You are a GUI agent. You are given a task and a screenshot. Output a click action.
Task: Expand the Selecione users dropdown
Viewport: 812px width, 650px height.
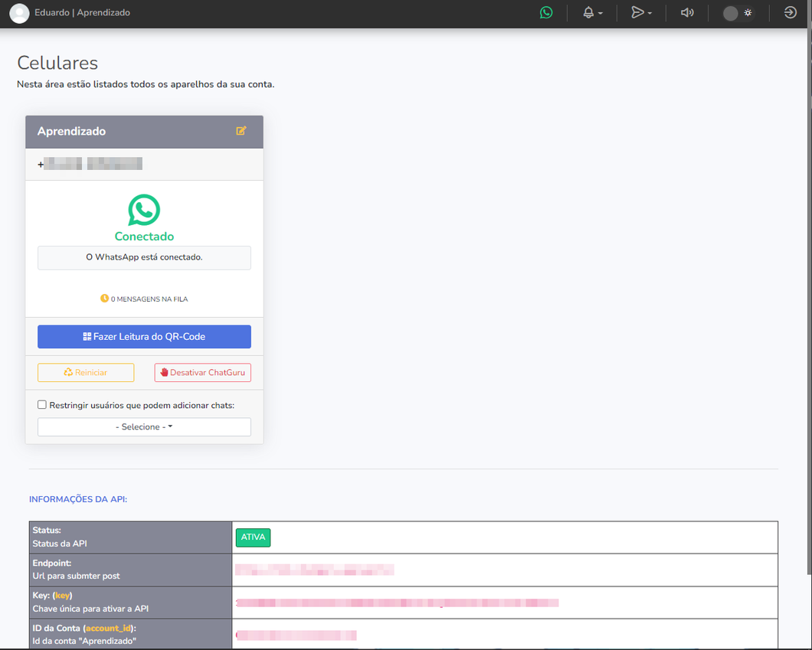click(144, 427)
